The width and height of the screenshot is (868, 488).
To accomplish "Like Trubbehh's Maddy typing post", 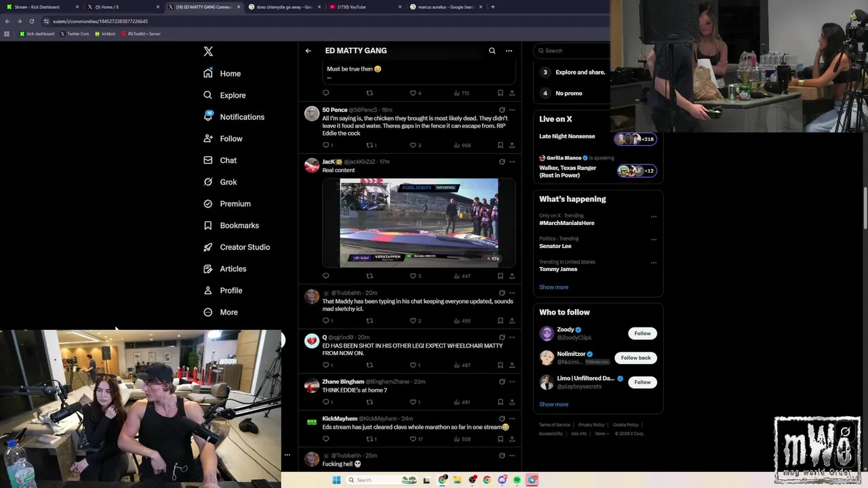I will coord(414,321).
